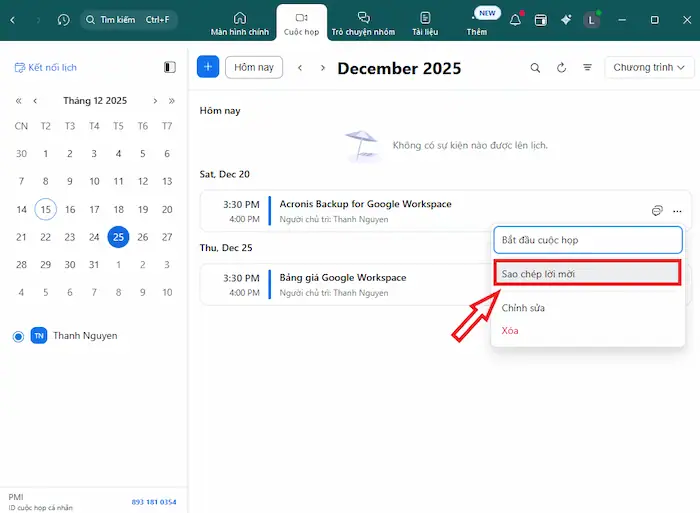Click the AI Companion sparkle icon

(x=566, y=19)
